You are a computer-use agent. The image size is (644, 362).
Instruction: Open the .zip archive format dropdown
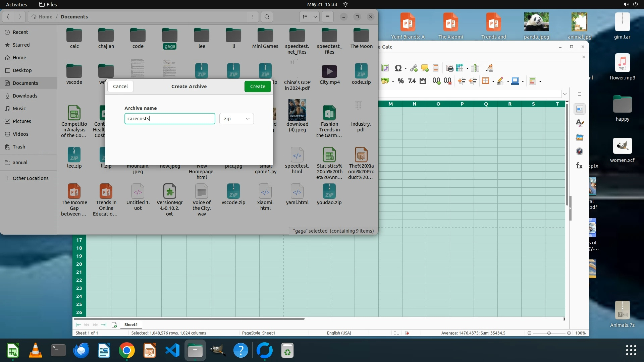pyautogui.click(x=236, y=119)
